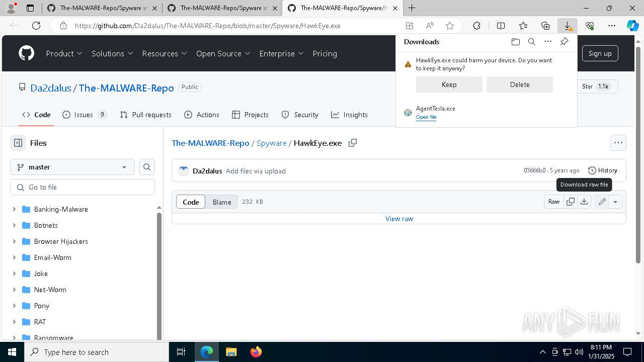The height and width of the screenshot is (362, 644).
Task: Expand the Solutions menu
Action: point(112,53)
